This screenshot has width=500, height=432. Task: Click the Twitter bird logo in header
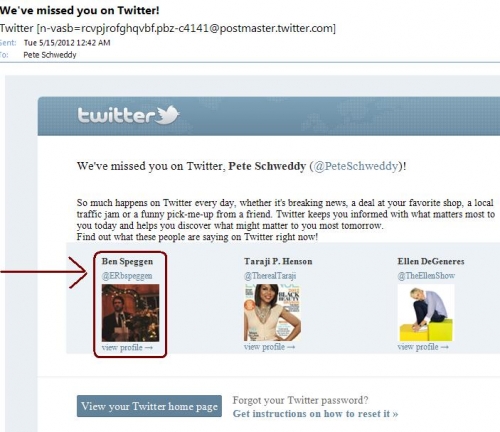[x=169, y=115]
